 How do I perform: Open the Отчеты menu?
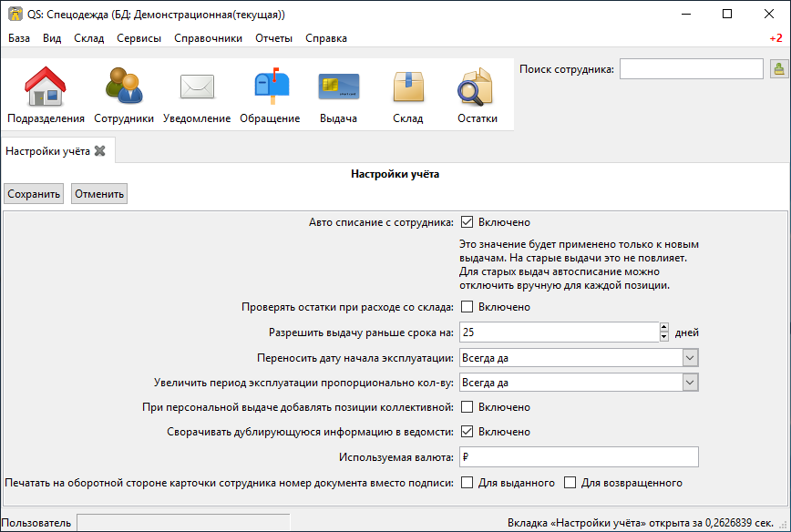point(274,38)
